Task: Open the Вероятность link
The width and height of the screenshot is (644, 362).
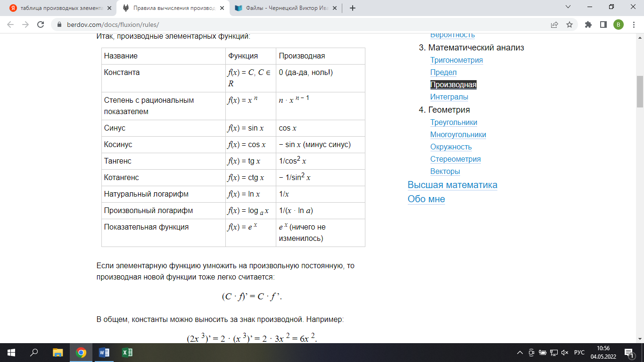Action: (x=452, y=35)
